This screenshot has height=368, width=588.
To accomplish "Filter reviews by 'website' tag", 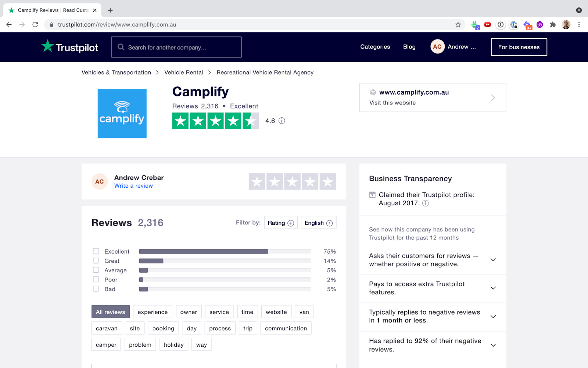I will pos(276,312).
